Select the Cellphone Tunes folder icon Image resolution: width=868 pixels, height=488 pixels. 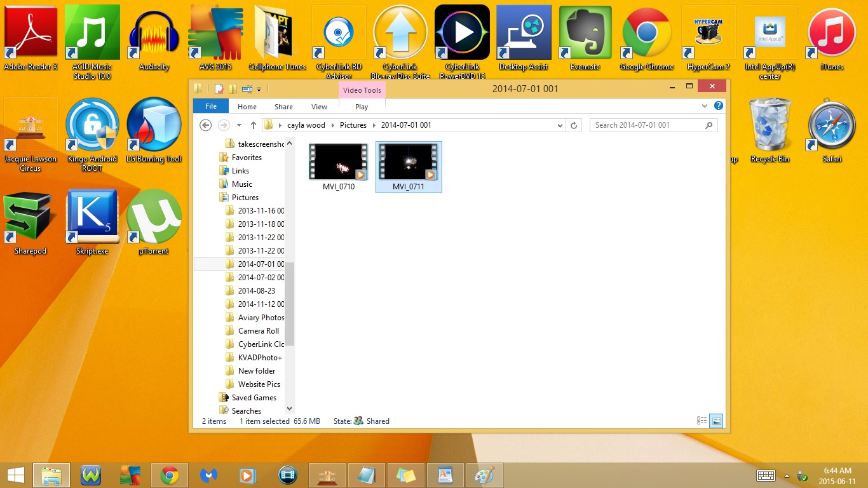point(277,37)
